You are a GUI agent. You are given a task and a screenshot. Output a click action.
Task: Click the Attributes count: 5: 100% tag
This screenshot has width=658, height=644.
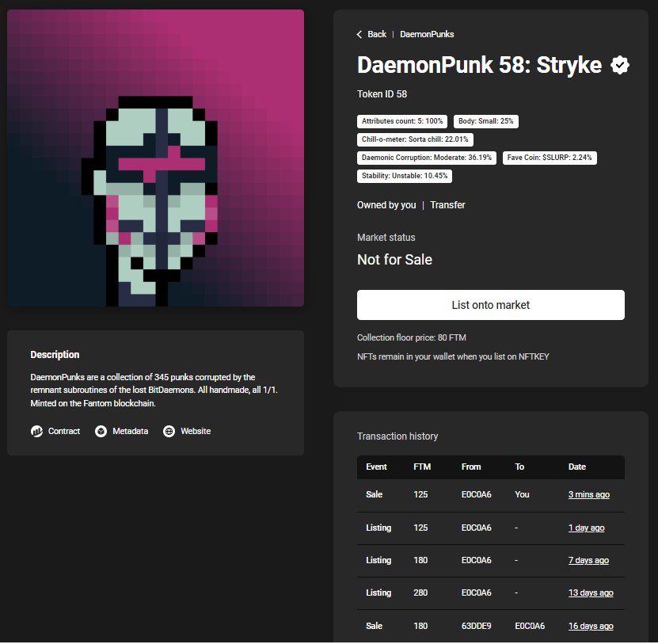click(402, 121)
